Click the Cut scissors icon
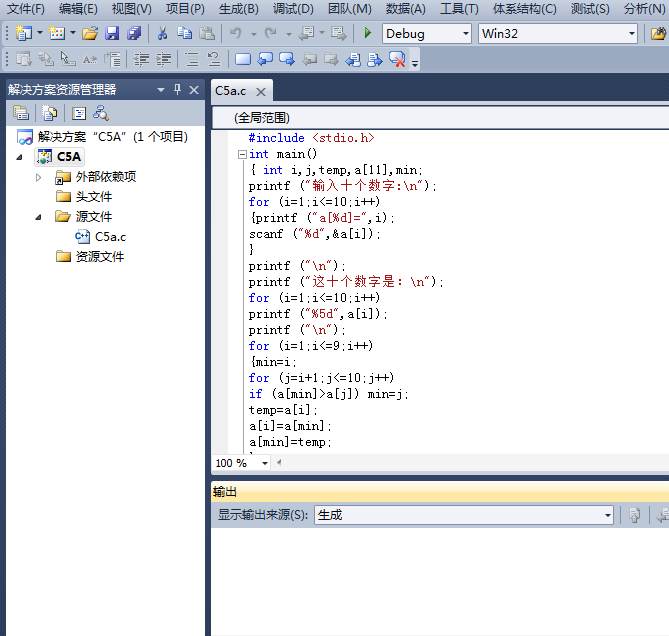669x636 pixels. point(162,33)
